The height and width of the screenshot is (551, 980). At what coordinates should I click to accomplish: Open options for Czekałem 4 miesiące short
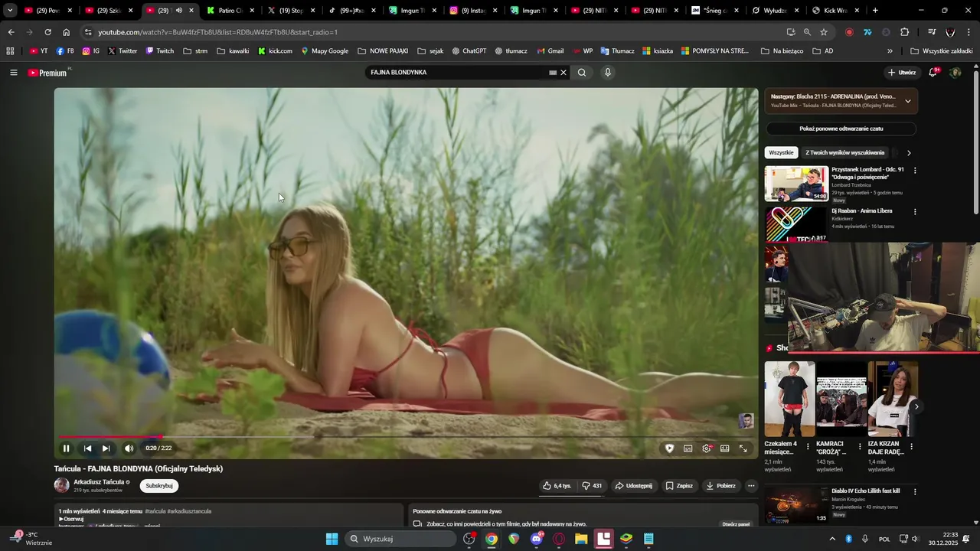[808, 446]
